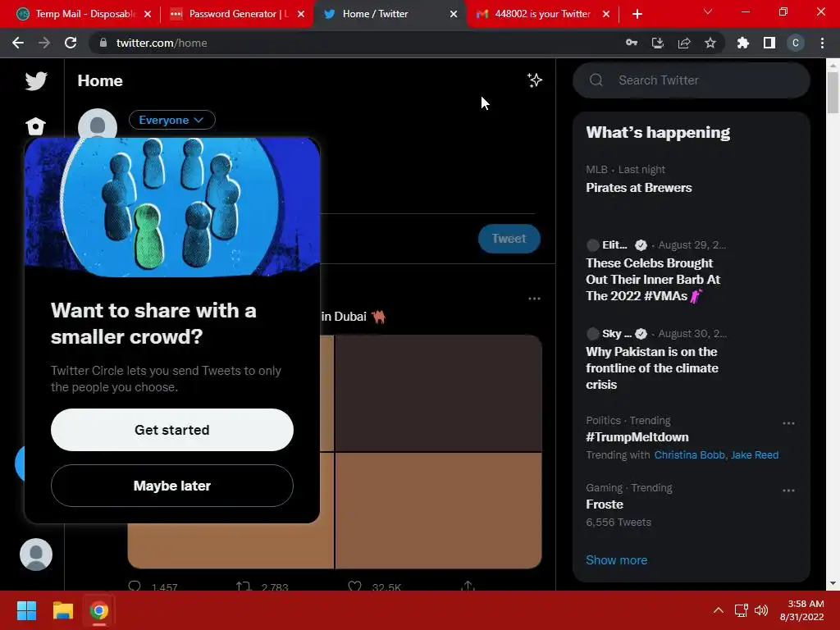
Task: Toggle the Chrome side panel icon
Action: pyautogui.click(x=769, y=43)
